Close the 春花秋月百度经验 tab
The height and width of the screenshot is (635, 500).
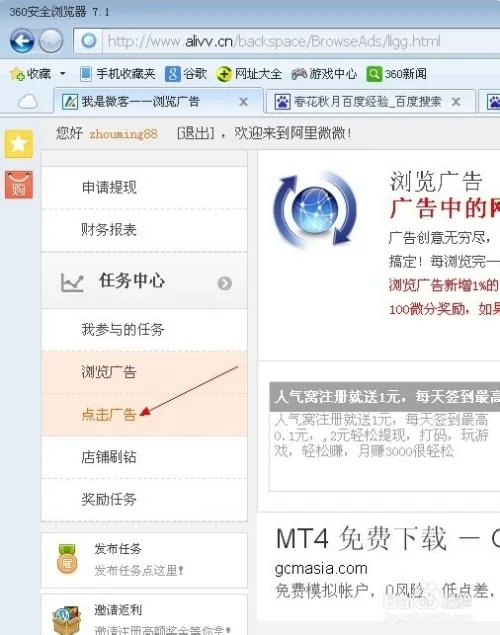coord(456,102)
